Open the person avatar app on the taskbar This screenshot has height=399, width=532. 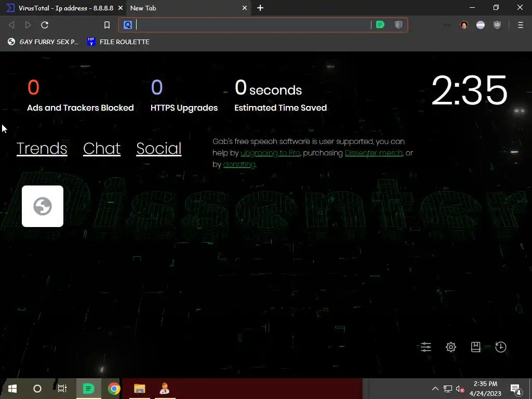(x=165, y=389)
